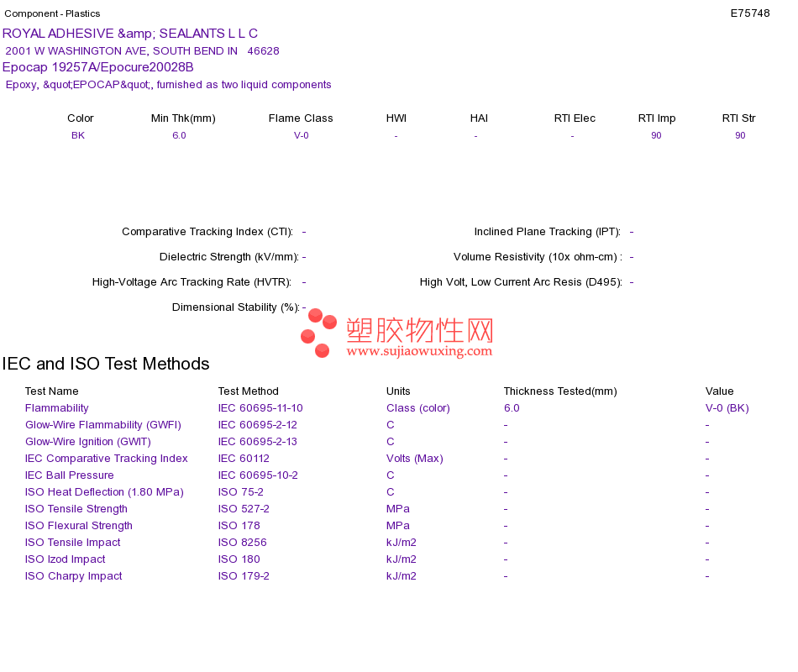This screenshot has height=672, width=798.
Task: Click the units cell Class (color)
Action: point(418,407)
